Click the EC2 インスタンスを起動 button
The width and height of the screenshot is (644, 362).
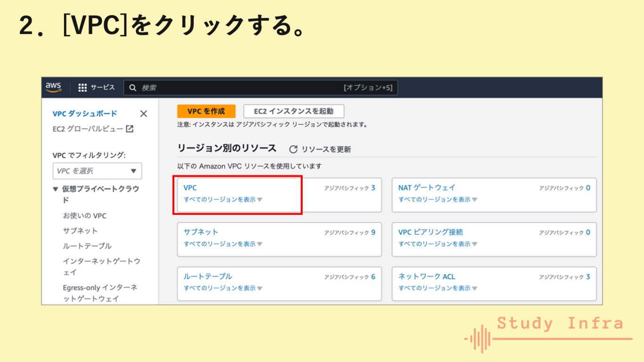click(x=293, y=111)
